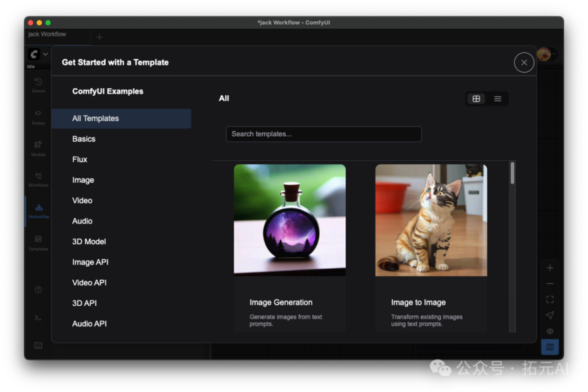Open the Models sidebar panel
Screen dimensions: 588x392
[x=38, y=148]
